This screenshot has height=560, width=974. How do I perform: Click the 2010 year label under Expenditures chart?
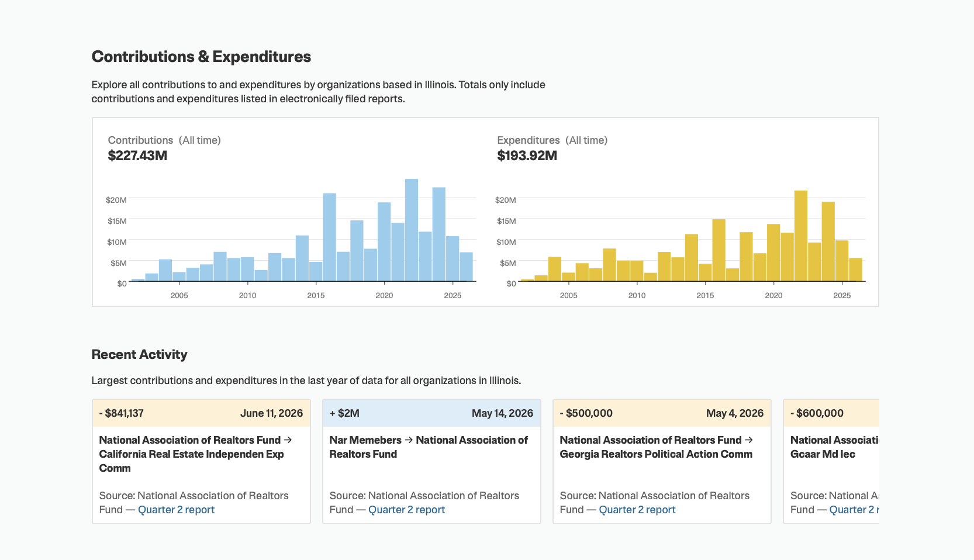[x=637, y=295]
